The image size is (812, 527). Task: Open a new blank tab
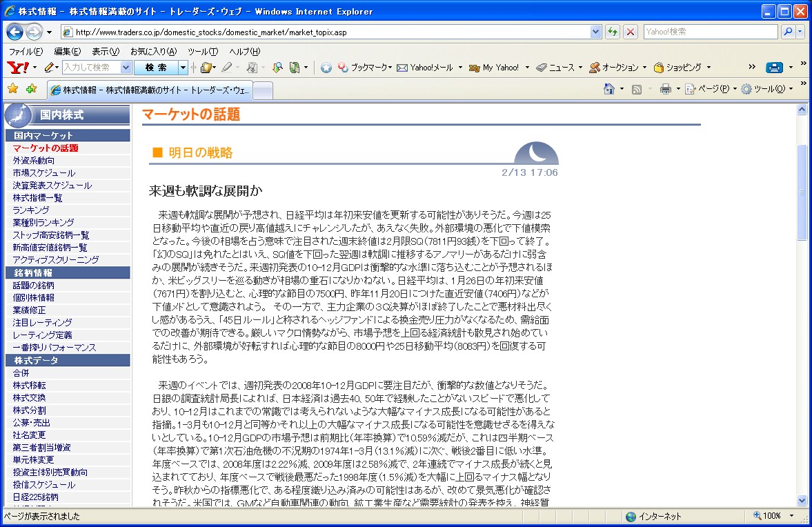(263, 90)
